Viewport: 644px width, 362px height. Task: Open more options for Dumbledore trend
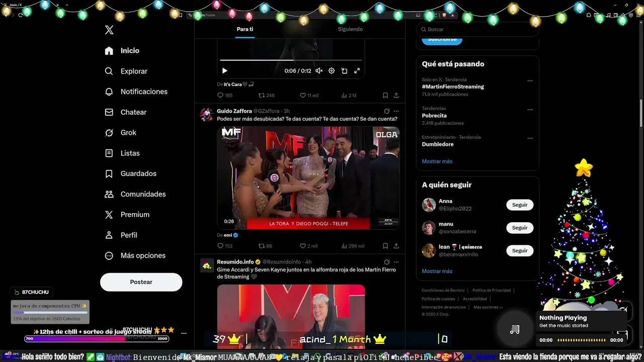tap(530, 138)
